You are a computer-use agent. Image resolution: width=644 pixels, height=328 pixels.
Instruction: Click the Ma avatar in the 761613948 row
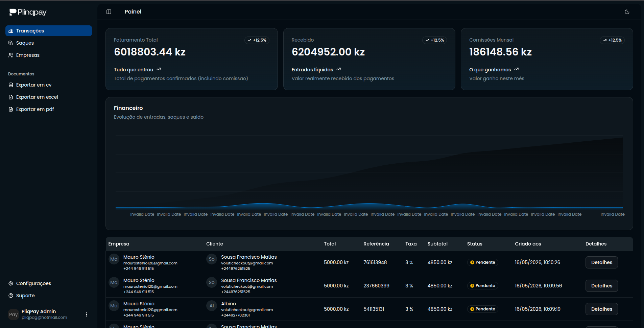[x=114, y=259]
